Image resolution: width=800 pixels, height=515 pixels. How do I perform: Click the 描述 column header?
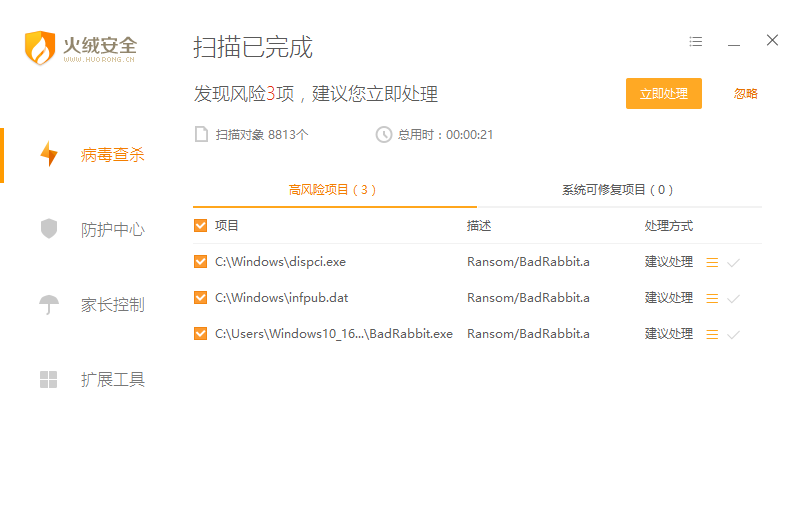[x=479, y=226]
